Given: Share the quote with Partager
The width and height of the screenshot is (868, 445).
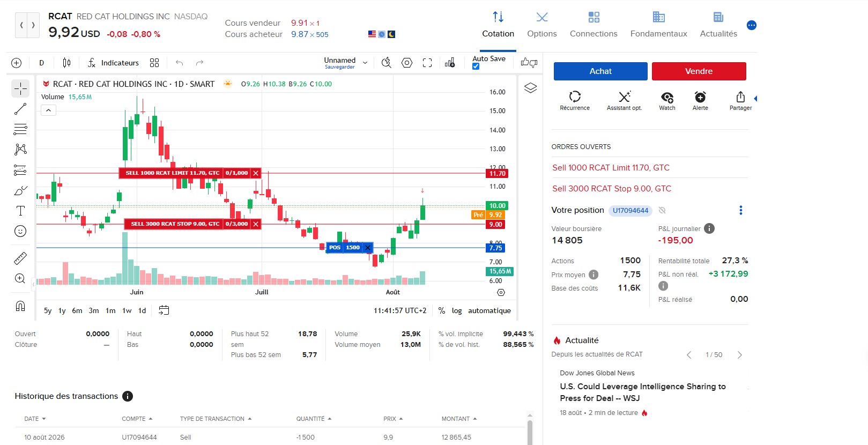Looking at the screenshot, I should click(740, 100).
